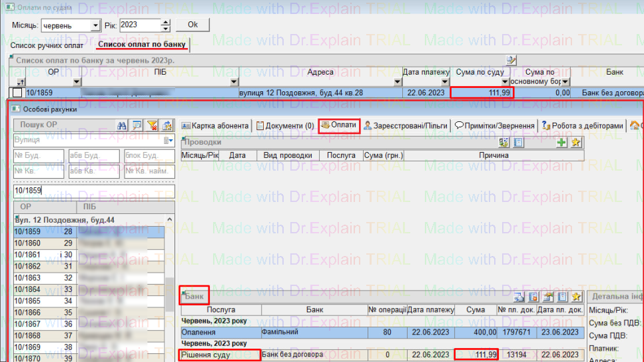Switch to Список ручних оплат tab
The width and height of the screenshot is (644, 362).
click(x=47, y=45)
